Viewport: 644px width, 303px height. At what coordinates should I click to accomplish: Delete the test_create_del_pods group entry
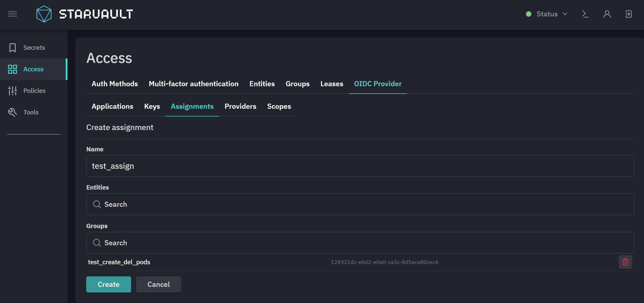point(625,262)
